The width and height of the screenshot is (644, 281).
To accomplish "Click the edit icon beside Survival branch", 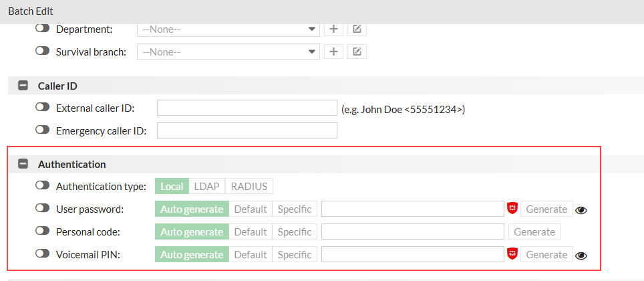I will [x=357, y=52].
